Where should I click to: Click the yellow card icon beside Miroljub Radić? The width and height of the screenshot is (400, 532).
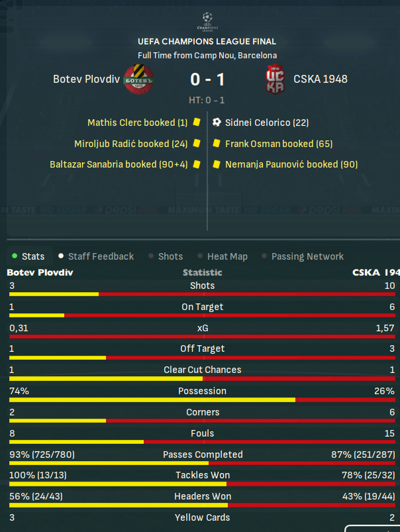197,143
